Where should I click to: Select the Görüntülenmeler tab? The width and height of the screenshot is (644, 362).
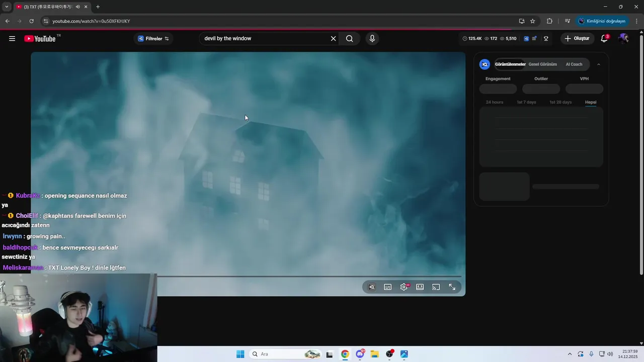point(510,64)
